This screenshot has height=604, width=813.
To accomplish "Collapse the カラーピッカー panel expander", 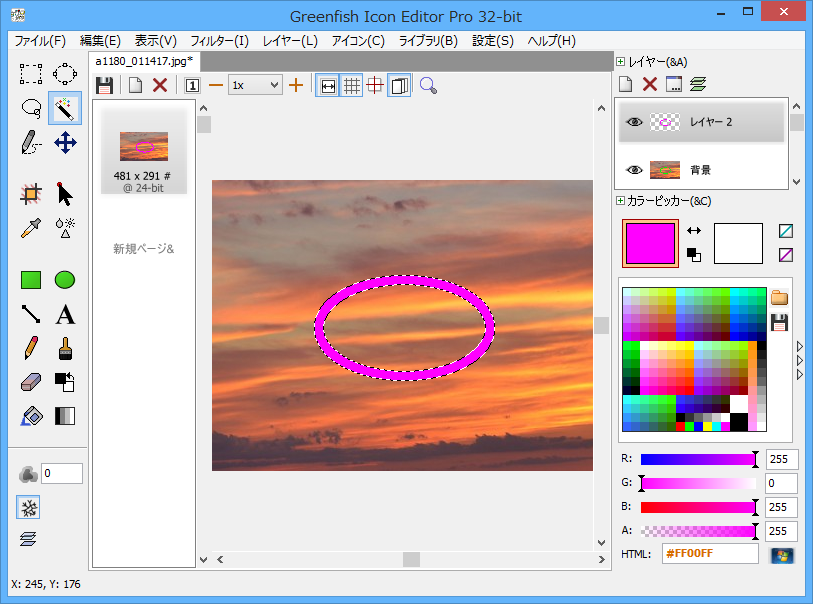I will tap(621, 201).
